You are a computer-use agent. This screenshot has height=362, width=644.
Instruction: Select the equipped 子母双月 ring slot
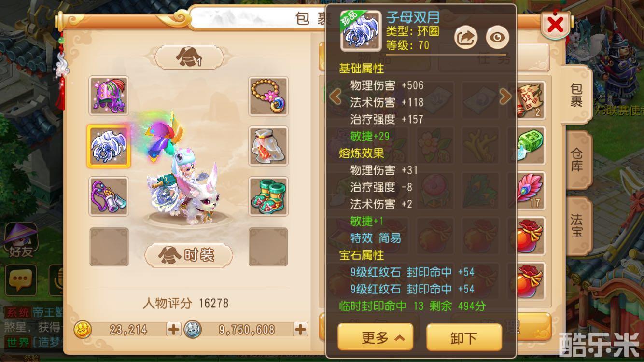point(109,146)
